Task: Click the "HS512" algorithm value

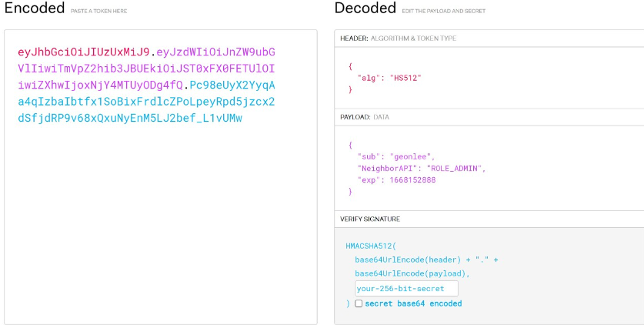Action: coord(405,78)
